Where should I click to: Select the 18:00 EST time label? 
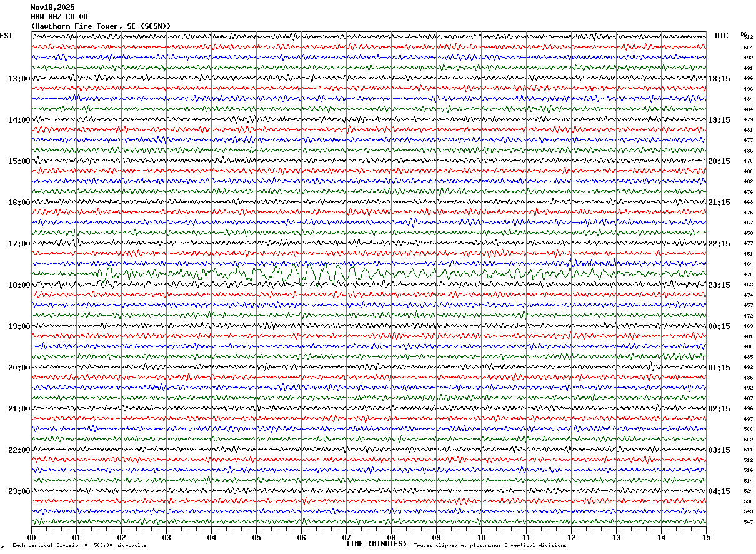19,285
